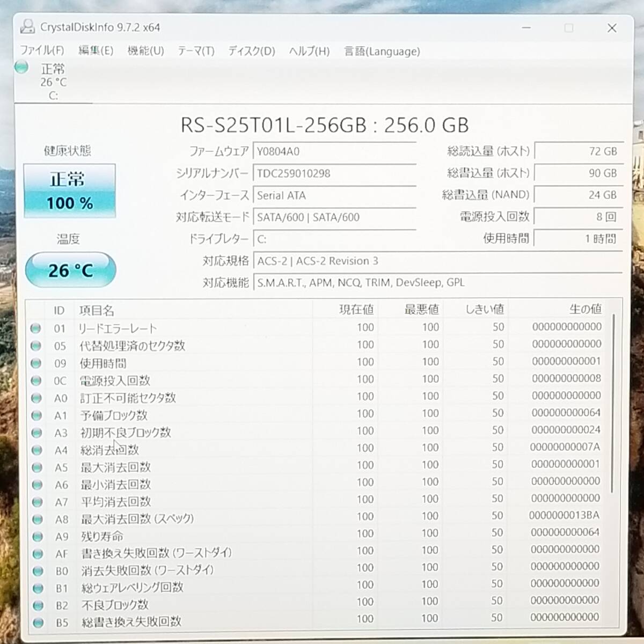
Task: Click status dot for B1 総ウェアレベリング回数
Action: tap(38, 588)
